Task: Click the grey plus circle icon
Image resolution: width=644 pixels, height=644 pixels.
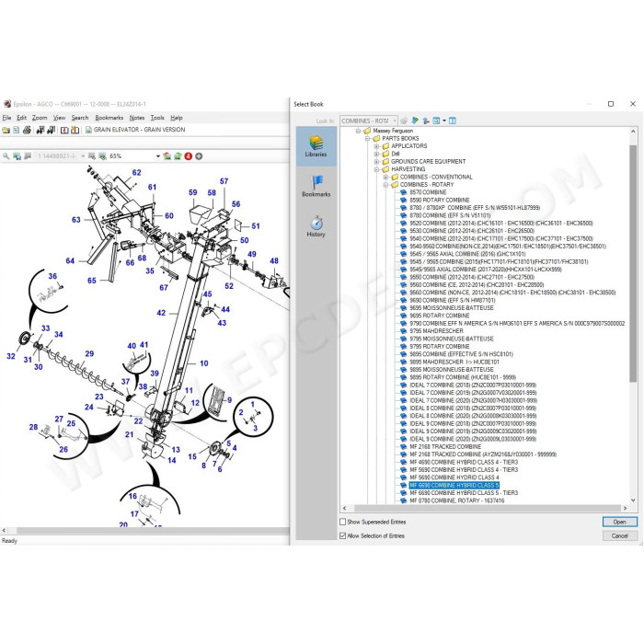Action: [x=199, y=156]
